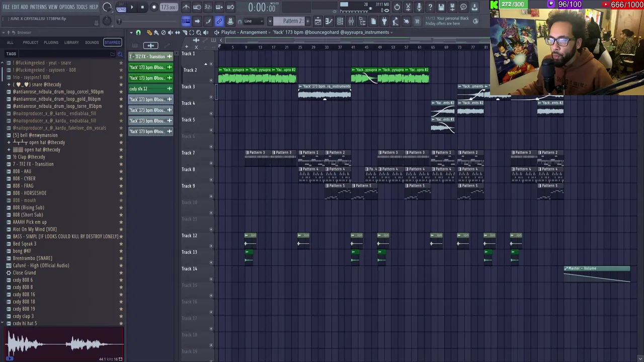Open audio editor scissors icon
644x362 pixels.
click(408, 7)
